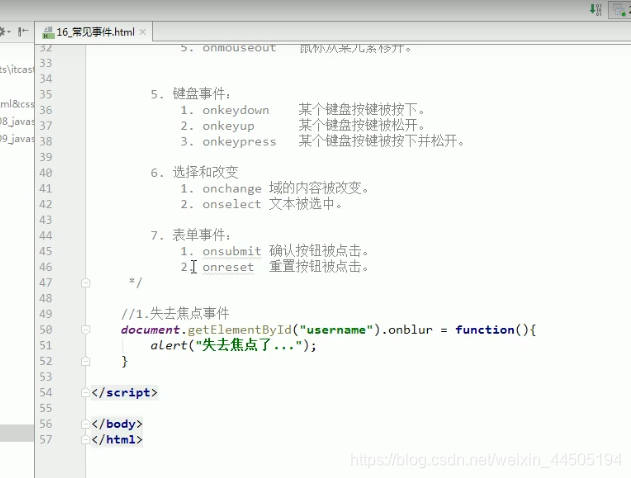Click line number 48 in gutter
The height and width of the screenshot is (478, 631).
click(x=46, y=299)
